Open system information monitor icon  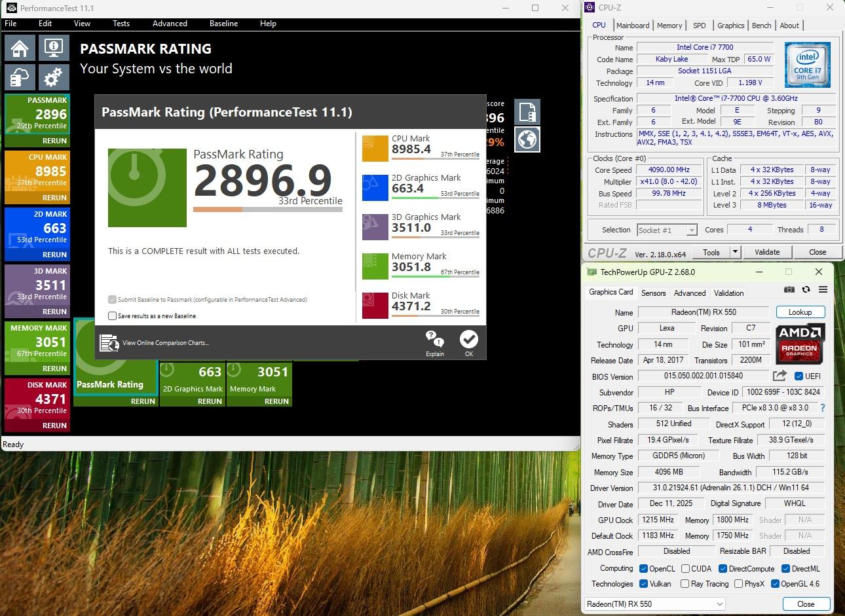point(53,48)
